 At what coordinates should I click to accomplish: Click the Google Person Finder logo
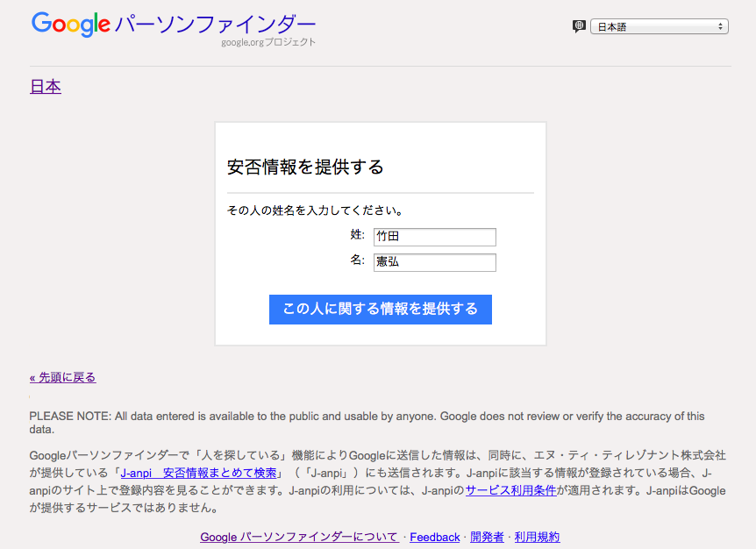point(173,24)
